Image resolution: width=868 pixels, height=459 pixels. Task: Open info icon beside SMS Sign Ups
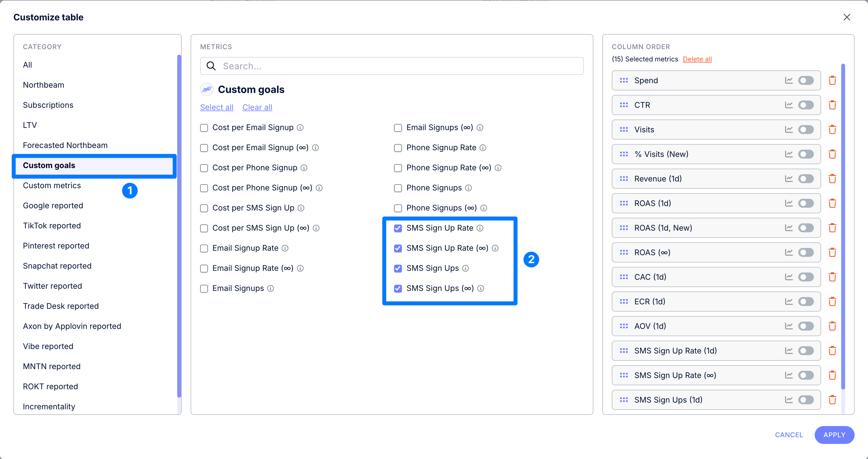pyautogui.click(x=465, y=269)
